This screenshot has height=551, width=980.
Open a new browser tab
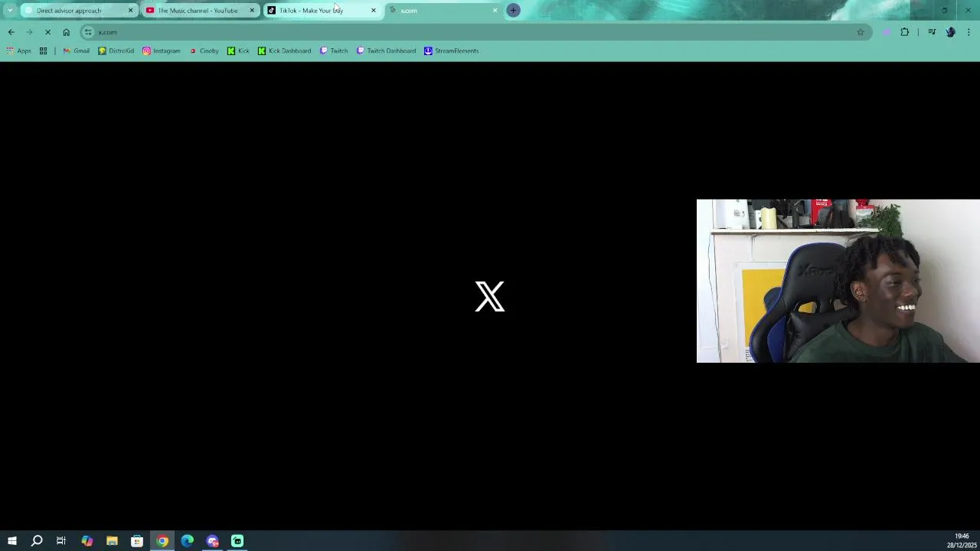pyautogui.click(x=514, y=10)
